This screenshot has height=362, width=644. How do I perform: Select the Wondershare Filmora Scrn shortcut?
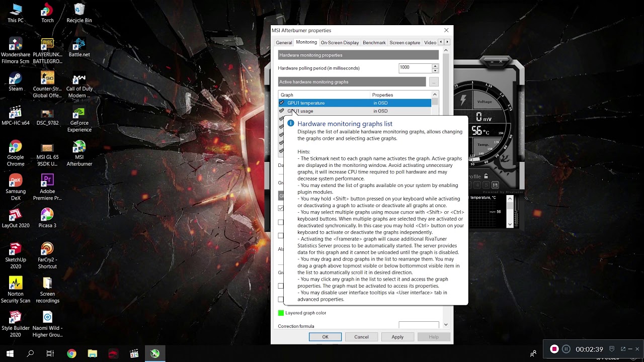(16, 51)
